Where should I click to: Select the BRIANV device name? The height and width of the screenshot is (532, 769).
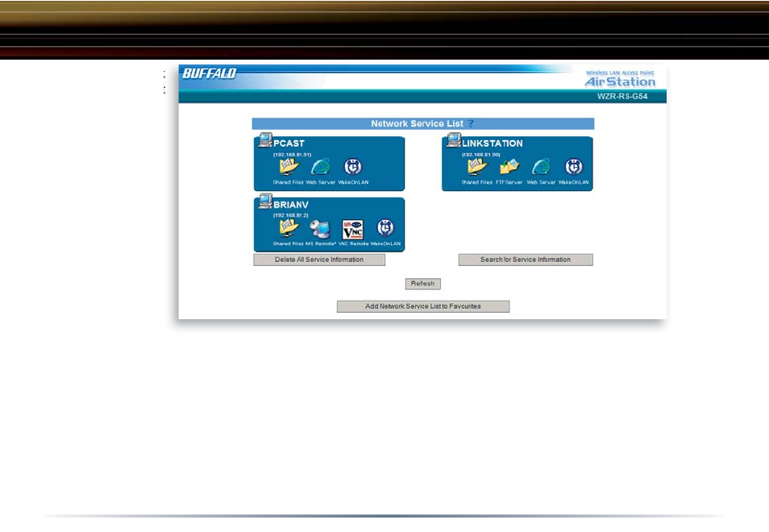(291, 205)
